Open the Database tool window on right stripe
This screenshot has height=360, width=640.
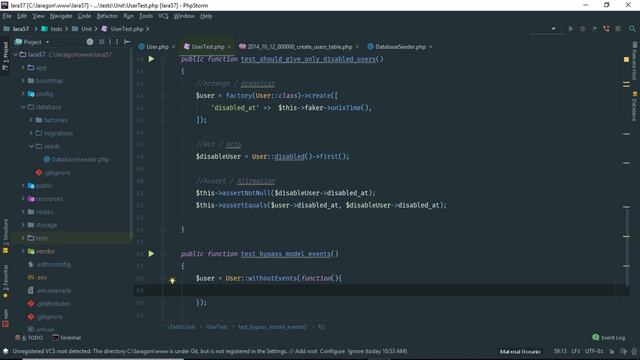[x=634, y=106]
